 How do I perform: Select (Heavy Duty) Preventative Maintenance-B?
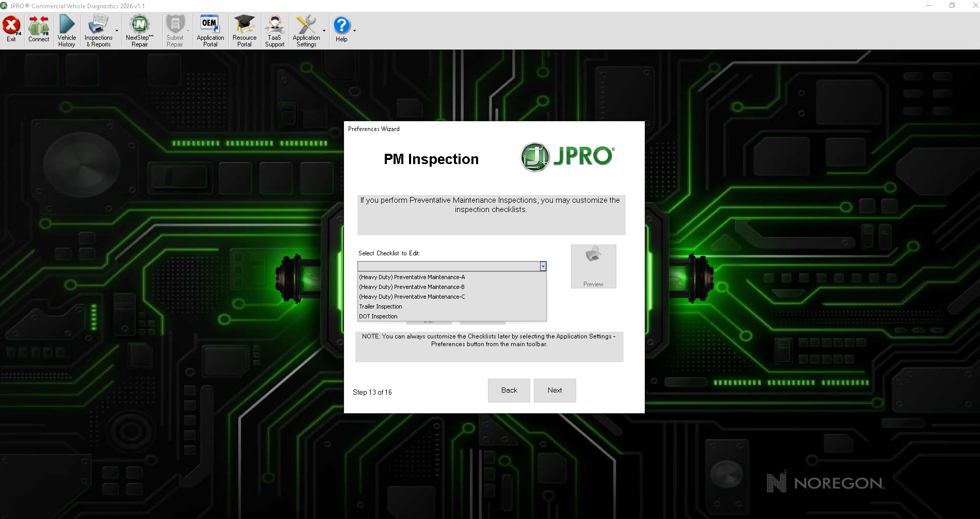452,287
